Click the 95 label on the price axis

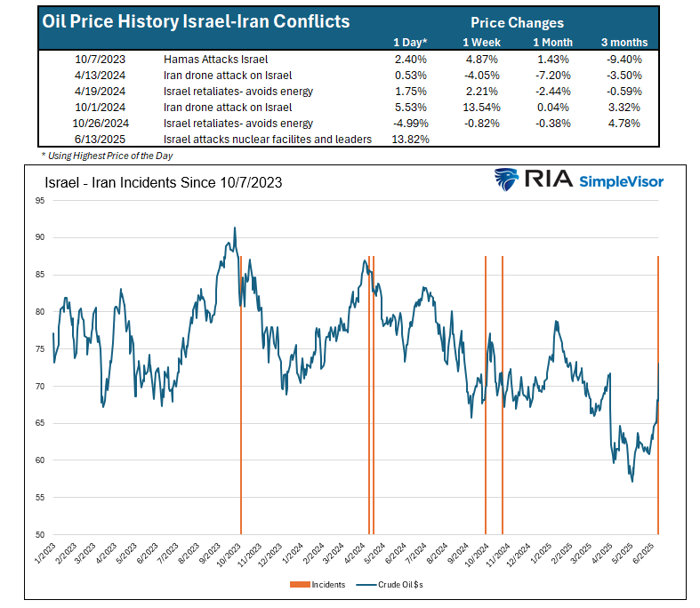pyautogui.click(x=41, y=201)
